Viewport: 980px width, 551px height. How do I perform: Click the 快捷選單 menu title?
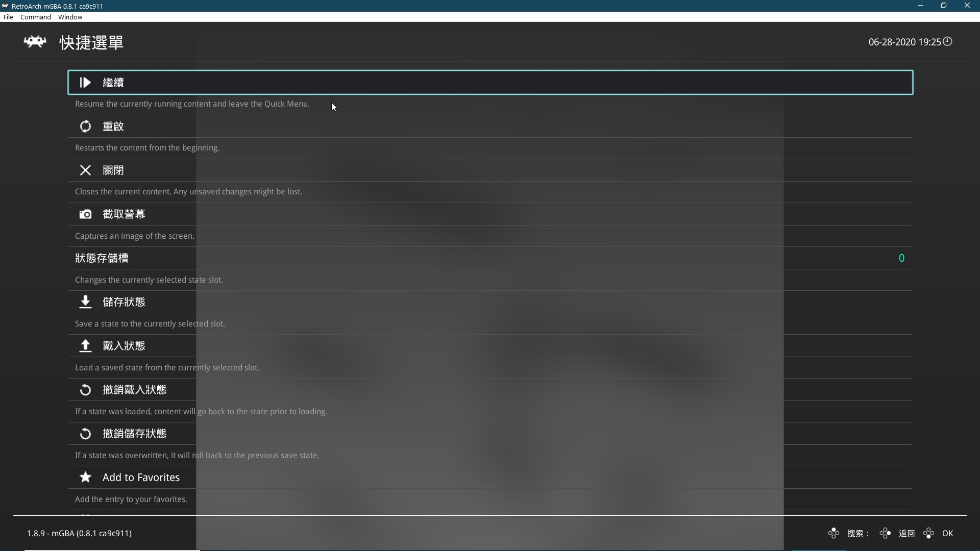[91, 42]
